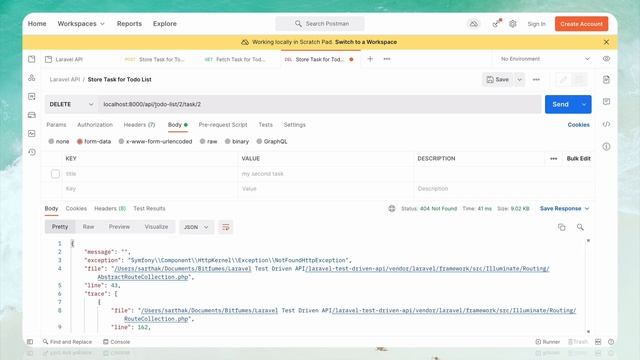Click Switch to a Workspace link
The height and width of the screenshot is (360, 640).
(x=366, y=42)
